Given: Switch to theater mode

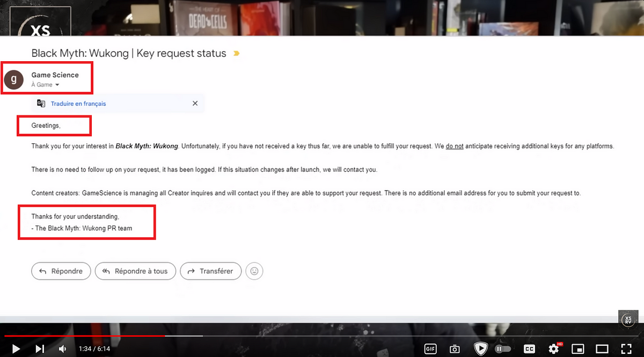Looking at the screenshot, I should coord(602,349).
